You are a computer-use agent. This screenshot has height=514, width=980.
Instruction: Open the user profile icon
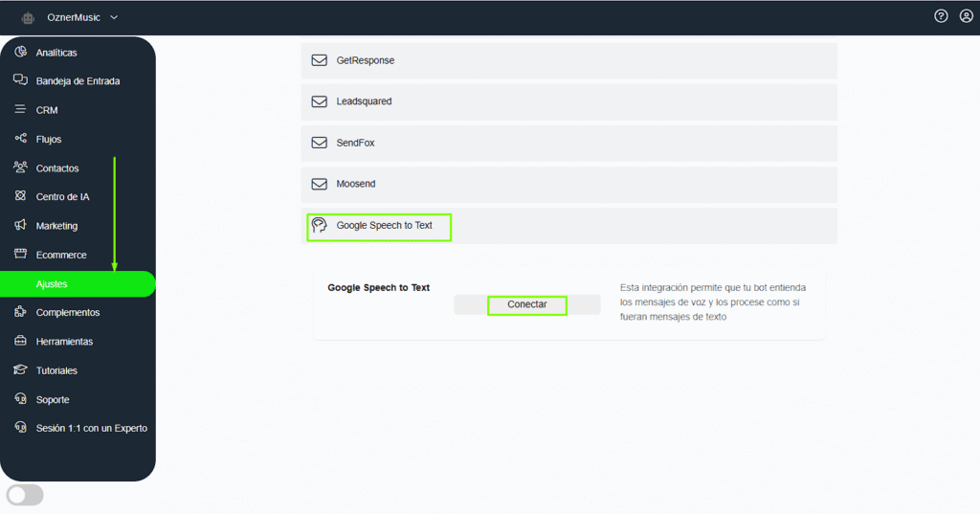pyautogui.click(x=967, y=16)
